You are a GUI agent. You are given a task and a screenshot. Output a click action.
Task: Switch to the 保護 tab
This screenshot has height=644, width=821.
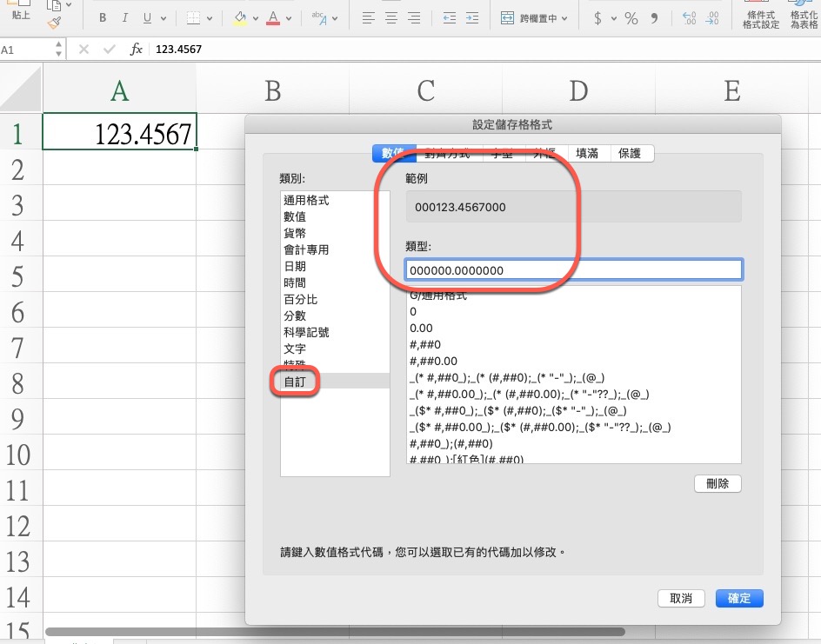pos(630,153)
